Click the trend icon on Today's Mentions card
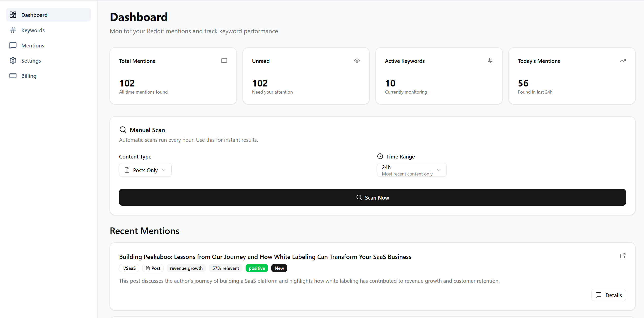Image resolution: width=644 pixels, height=318 pixels. tap(623, 61)
